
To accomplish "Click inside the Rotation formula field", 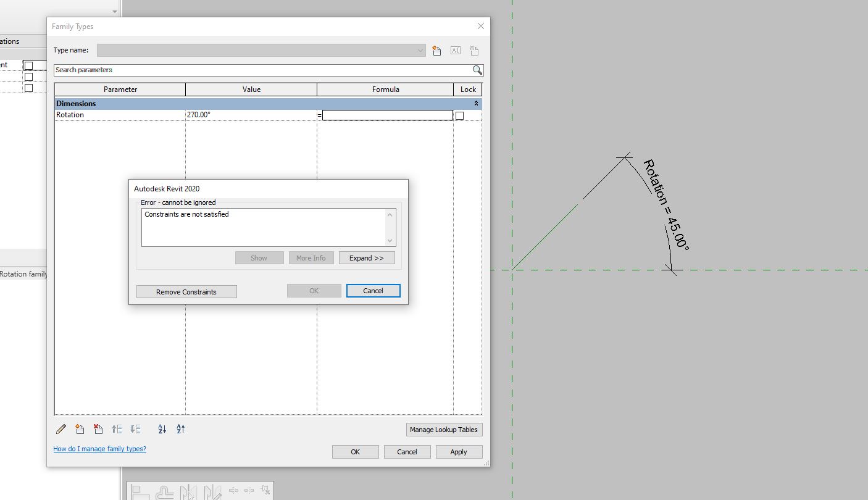I will pos(387,115).
